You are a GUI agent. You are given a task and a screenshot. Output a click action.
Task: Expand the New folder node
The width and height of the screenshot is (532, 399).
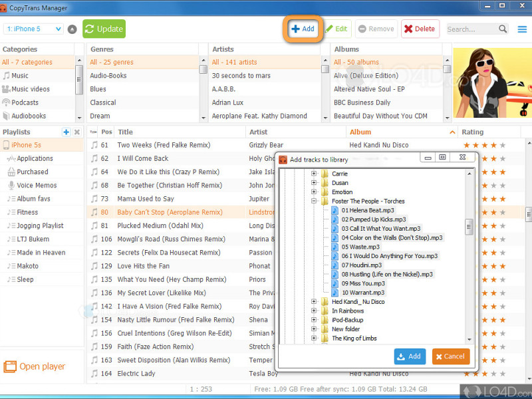tap(314, 329)
